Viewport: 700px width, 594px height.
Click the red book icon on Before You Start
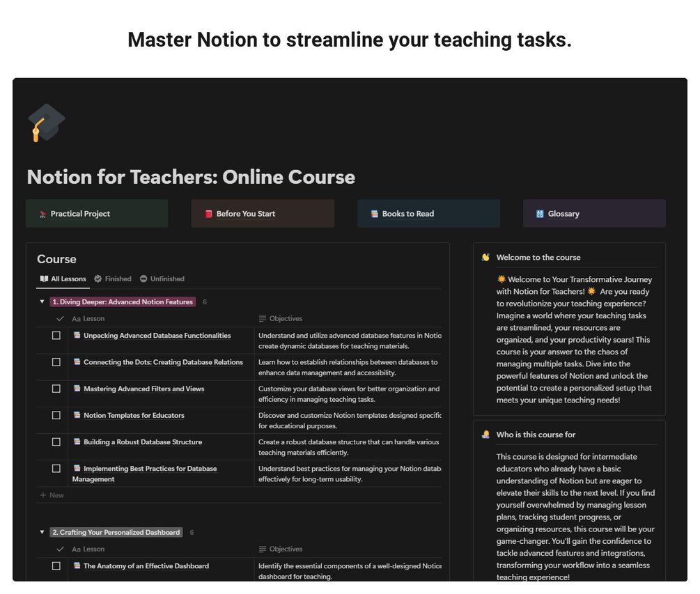click(208, 214)
